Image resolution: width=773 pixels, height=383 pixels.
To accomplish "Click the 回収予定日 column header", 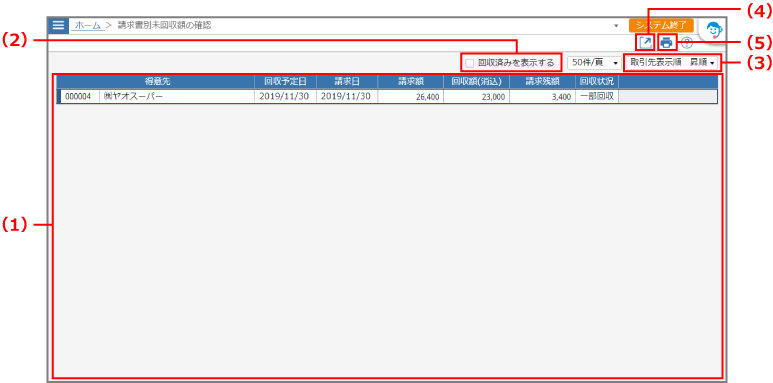I will click(285, 82).
